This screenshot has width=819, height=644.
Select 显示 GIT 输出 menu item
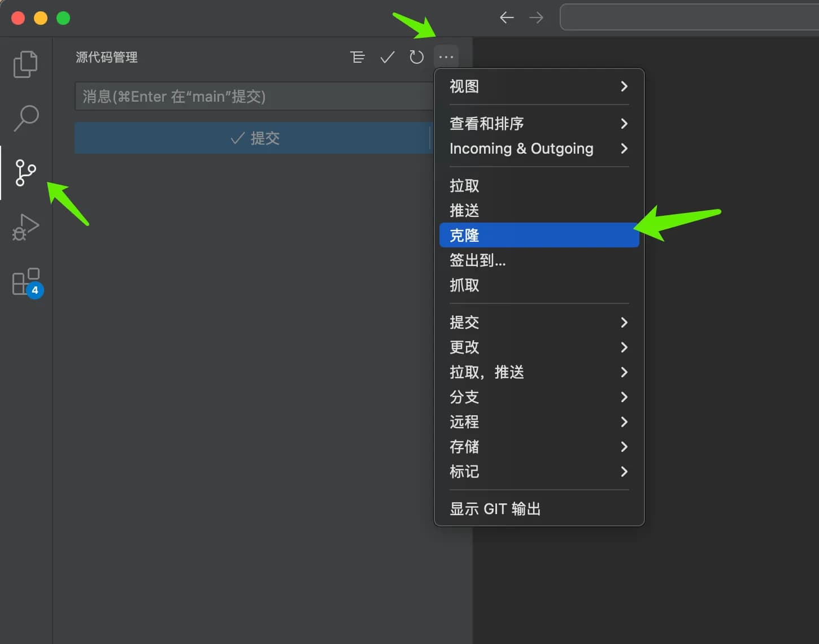coord(539,509)
